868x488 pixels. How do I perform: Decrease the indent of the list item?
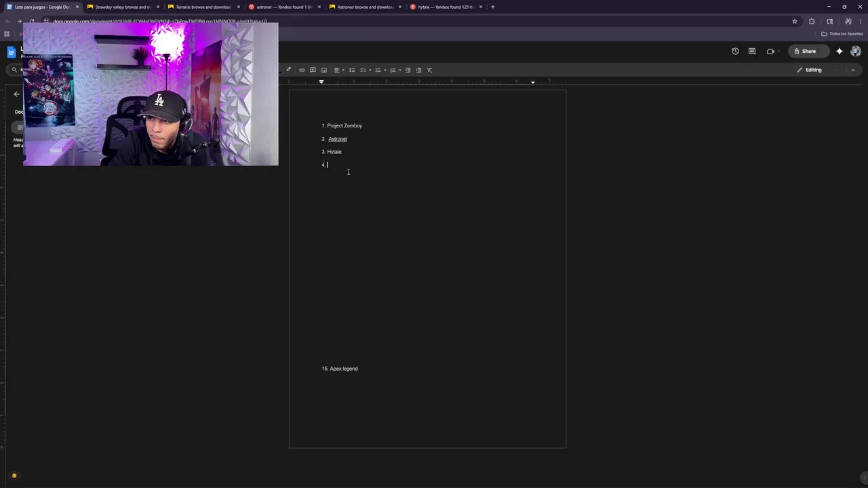coord(408,70)
